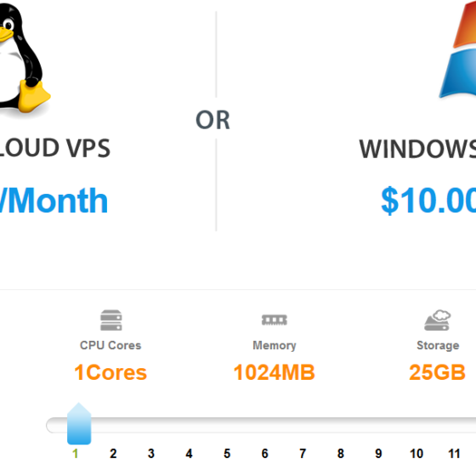Click the 1024MB memory value
476x476 pixels.
point(274,372)
